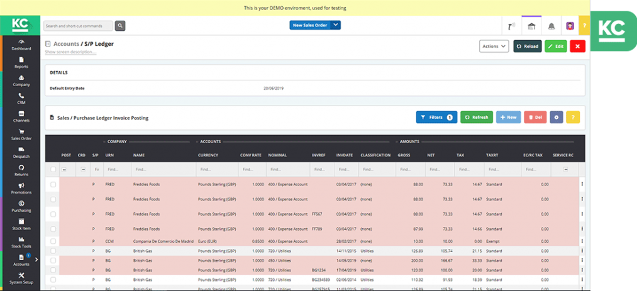Click the URN column Find field
The height and width of the screenshot is (291, 644).
[116, 169]
